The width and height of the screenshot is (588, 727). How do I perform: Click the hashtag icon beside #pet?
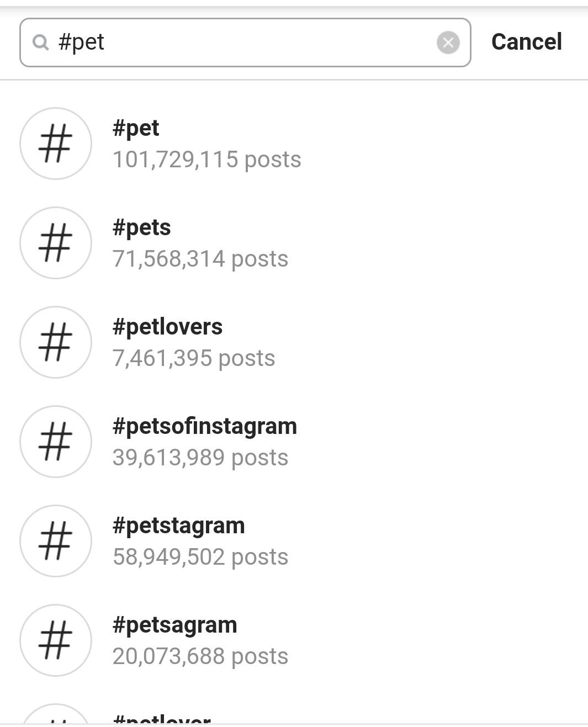(x=56, y=144)
